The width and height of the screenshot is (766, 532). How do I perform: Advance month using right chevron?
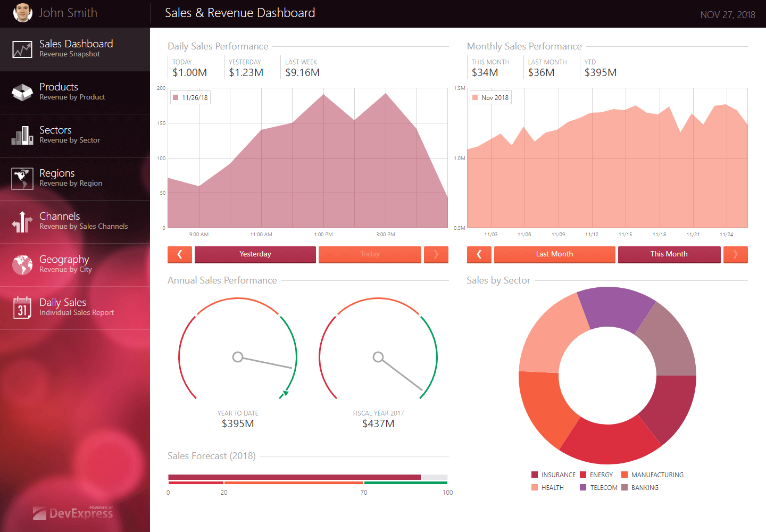click(x=736, y=254)
